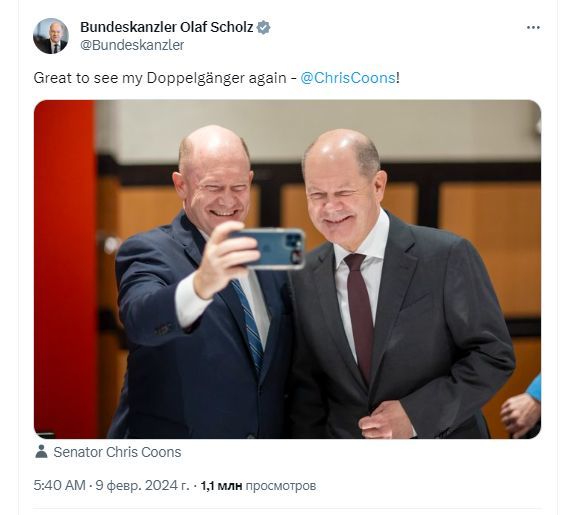Click the просмотров views label
Viewport: 572px width, 515px height.
point(281,486)
